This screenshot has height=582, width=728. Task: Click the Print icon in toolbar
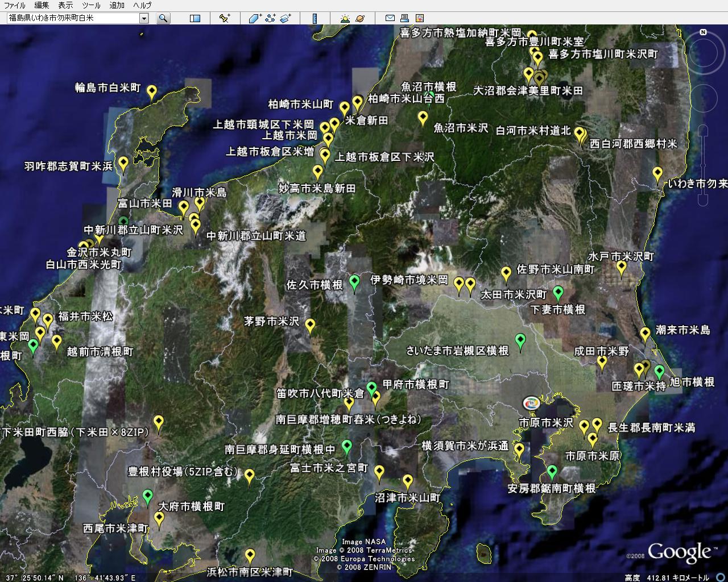[x=404, y=18]
